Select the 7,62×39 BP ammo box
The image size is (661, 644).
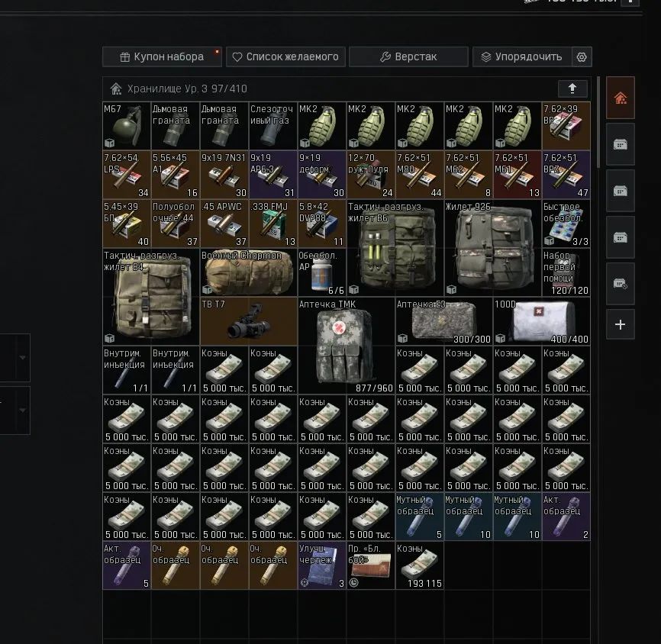click(566, 126)
